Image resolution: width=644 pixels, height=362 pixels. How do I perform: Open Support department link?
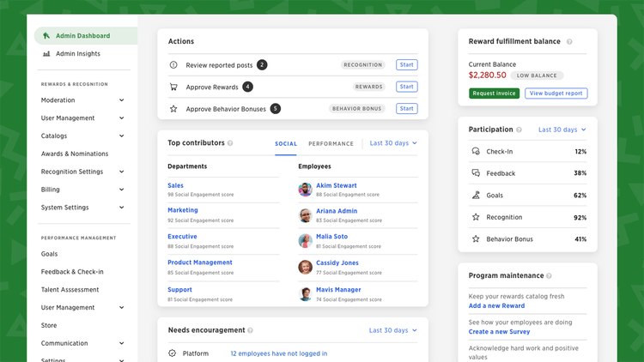(180, 290)
